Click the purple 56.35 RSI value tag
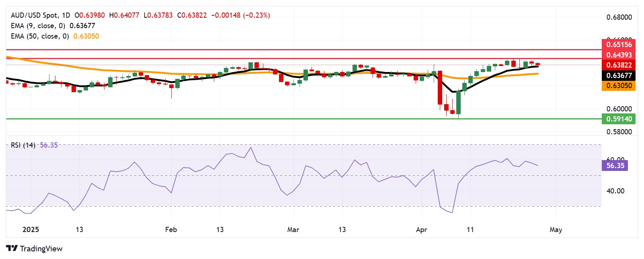644x259 pixels. tap(615, 166)
